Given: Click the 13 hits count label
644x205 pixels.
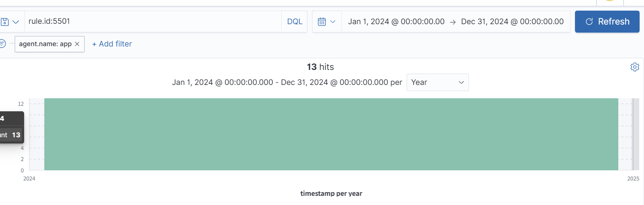Looking at the screenshot, I should [x=320, y=67].
